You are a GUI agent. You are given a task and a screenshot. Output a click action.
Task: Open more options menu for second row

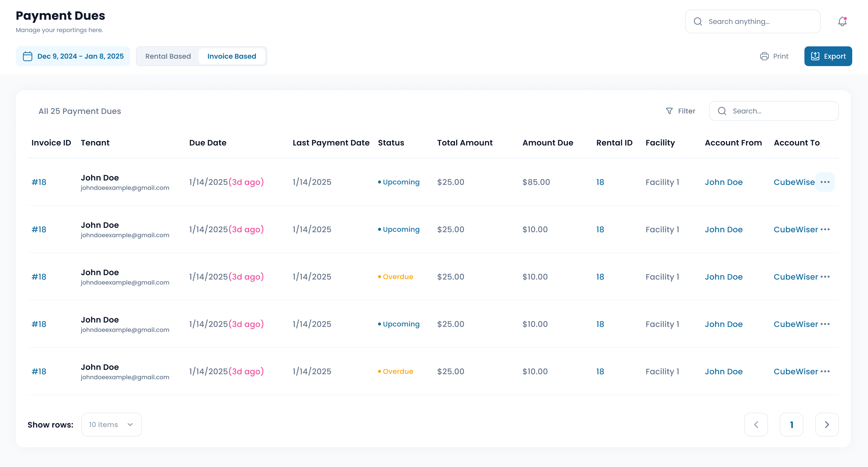pos(825,229)
